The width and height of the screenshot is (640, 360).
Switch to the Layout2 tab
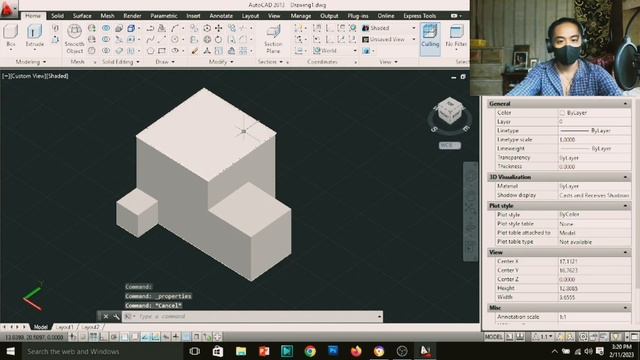[90, 327]
